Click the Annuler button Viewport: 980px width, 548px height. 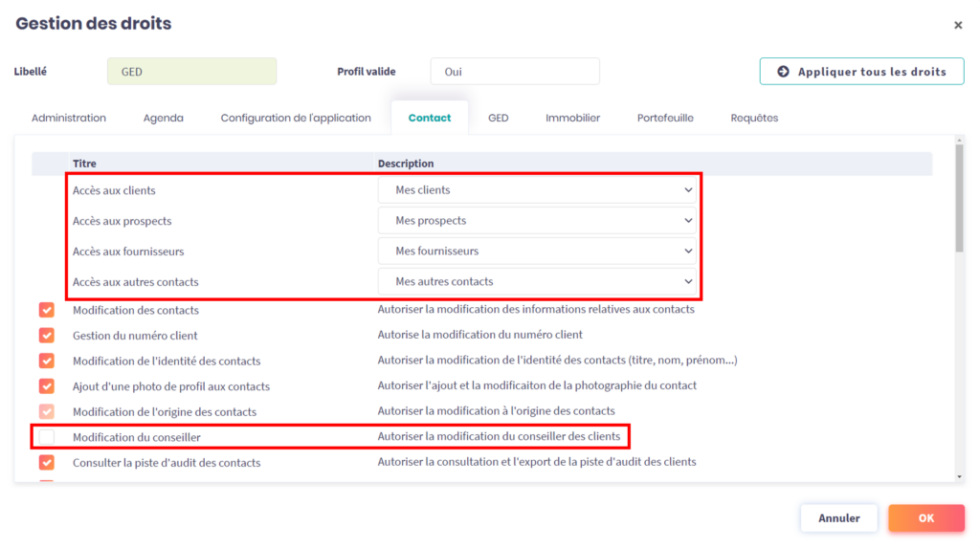838,518
